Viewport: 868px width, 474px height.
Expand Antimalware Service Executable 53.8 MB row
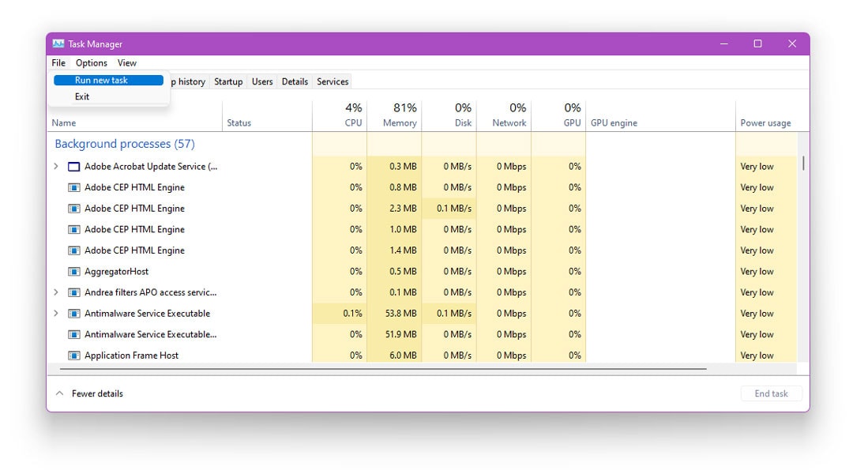(56, 314)
